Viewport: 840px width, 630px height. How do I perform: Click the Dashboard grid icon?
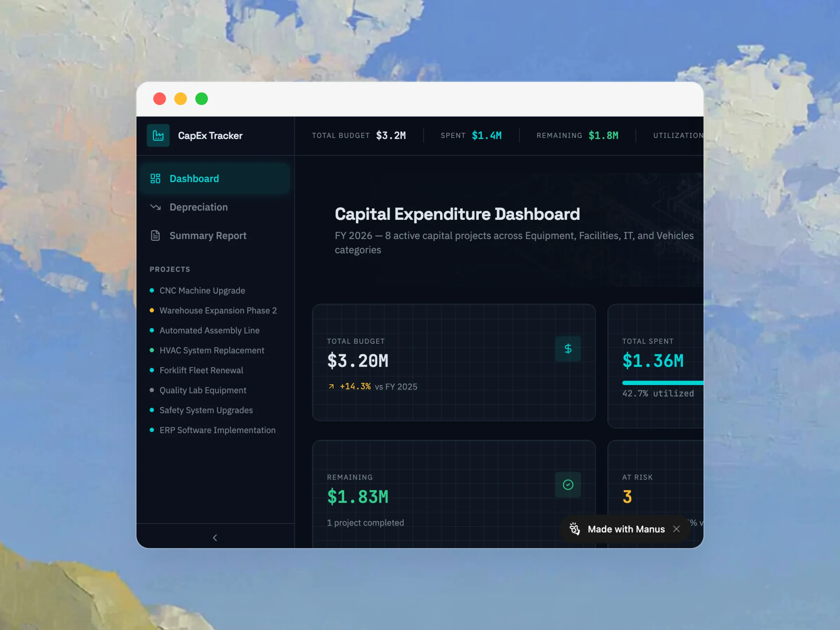coord(155,178)
